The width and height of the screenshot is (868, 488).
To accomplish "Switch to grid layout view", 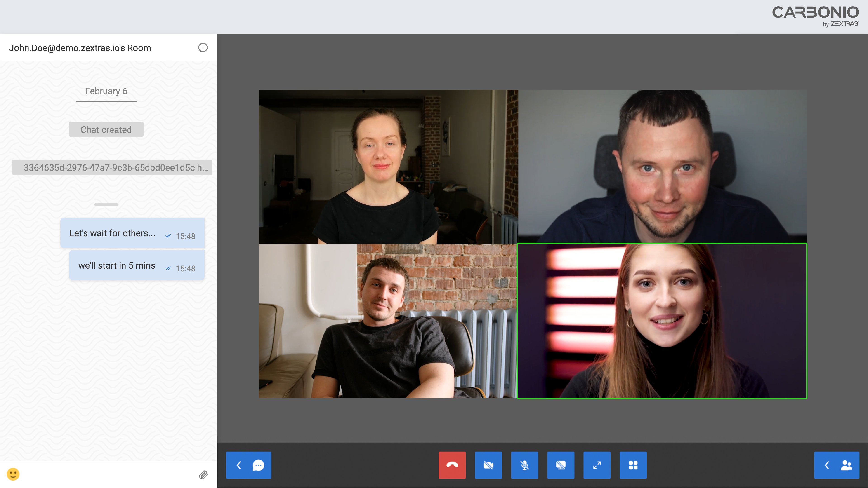I will (633, 465).
